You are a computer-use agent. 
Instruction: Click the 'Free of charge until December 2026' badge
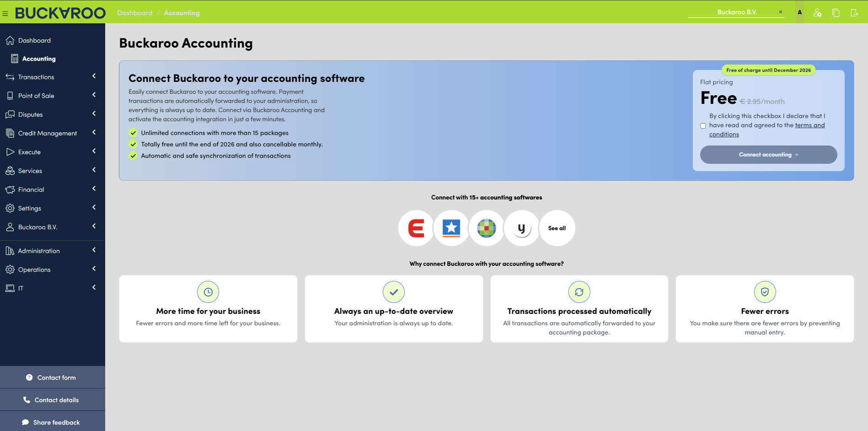768,70
